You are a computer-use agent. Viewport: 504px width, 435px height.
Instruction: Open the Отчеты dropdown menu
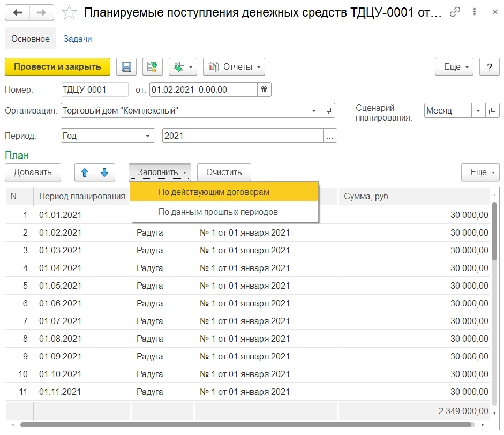(234, 67)
